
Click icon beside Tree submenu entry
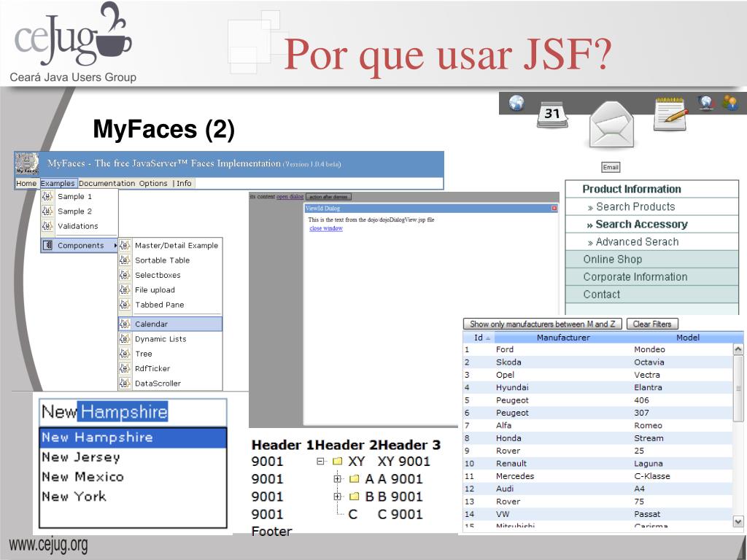(x=125, y=354)
